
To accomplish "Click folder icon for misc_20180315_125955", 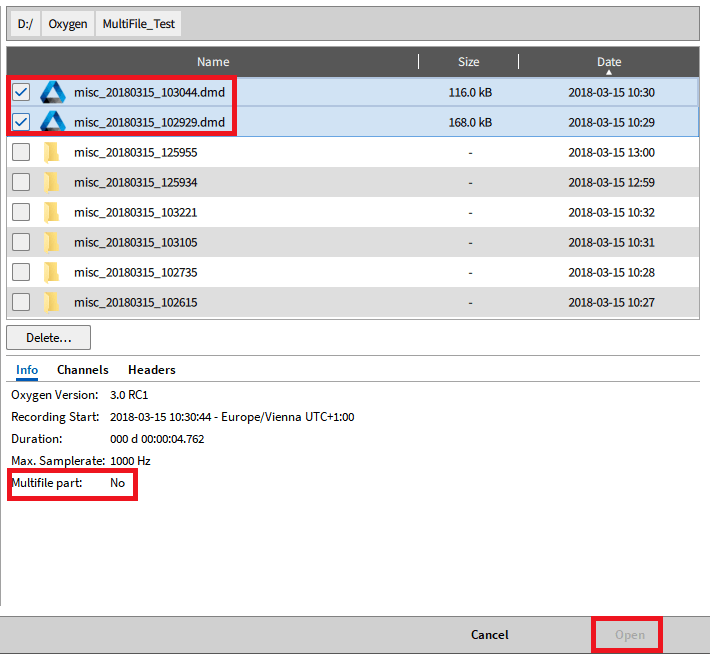I will click(x=52, y=153).
